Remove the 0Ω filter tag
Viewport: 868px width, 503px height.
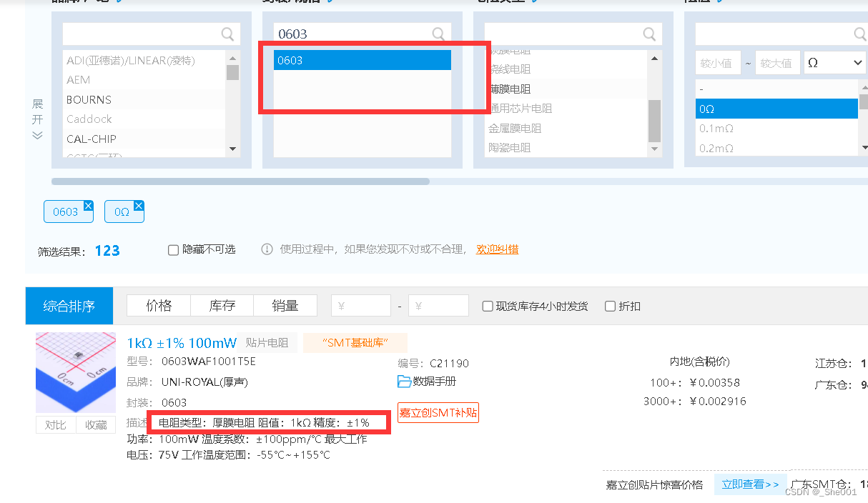click(x=139, y=206)
